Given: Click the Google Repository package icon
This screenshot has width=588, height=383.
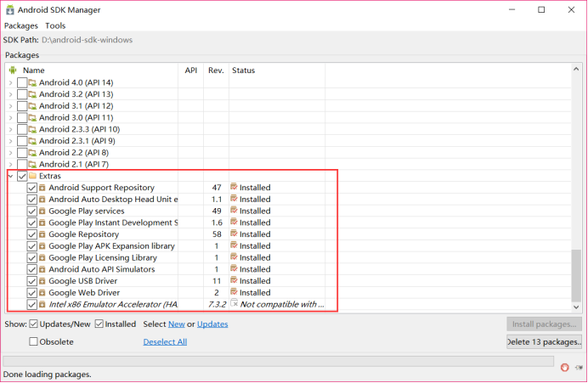Looking at the screenshot, I should point(42,234).
